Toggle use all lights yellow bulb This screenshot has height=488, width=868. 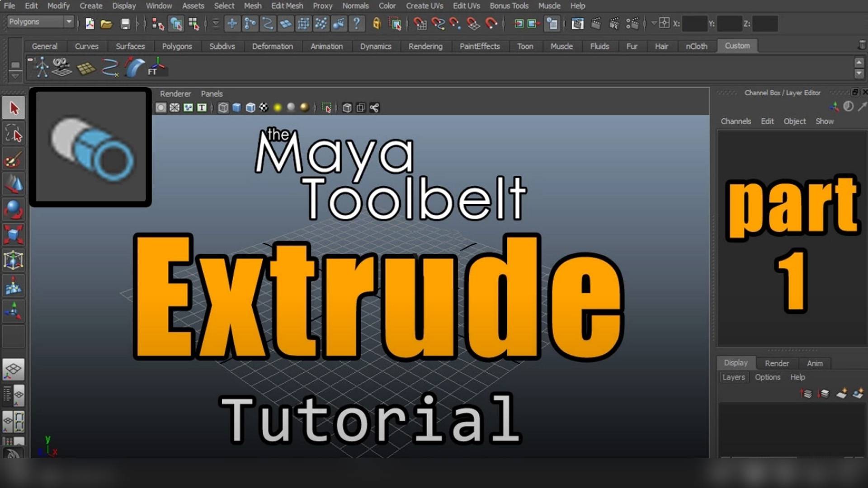click(x=278, y=108)
